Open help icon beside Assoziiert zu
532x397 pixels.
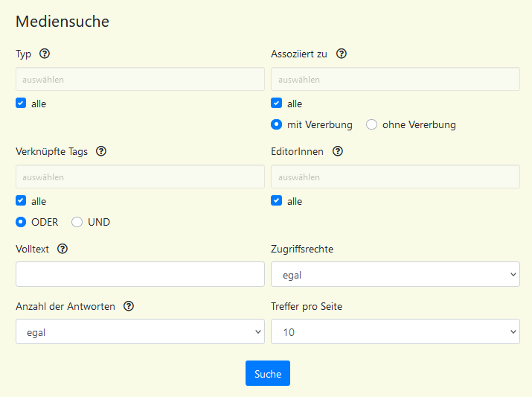pos(342,54)
